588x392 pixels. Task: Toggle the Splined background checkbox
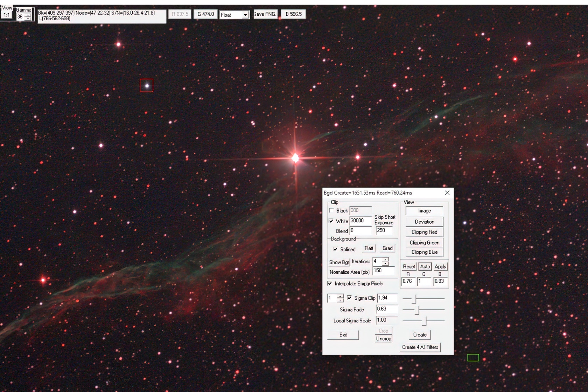[x=335, y=249]
